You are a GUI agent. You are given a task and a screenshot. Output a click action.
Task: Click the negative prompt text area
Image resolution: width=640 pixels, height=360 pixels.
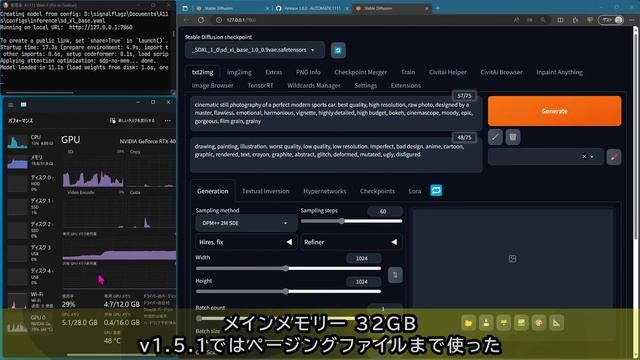coord(336,155)
